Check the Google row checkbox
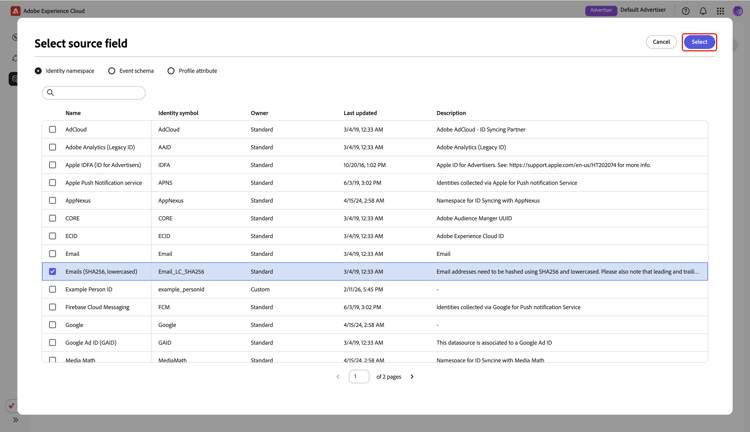 coord(53,325)
